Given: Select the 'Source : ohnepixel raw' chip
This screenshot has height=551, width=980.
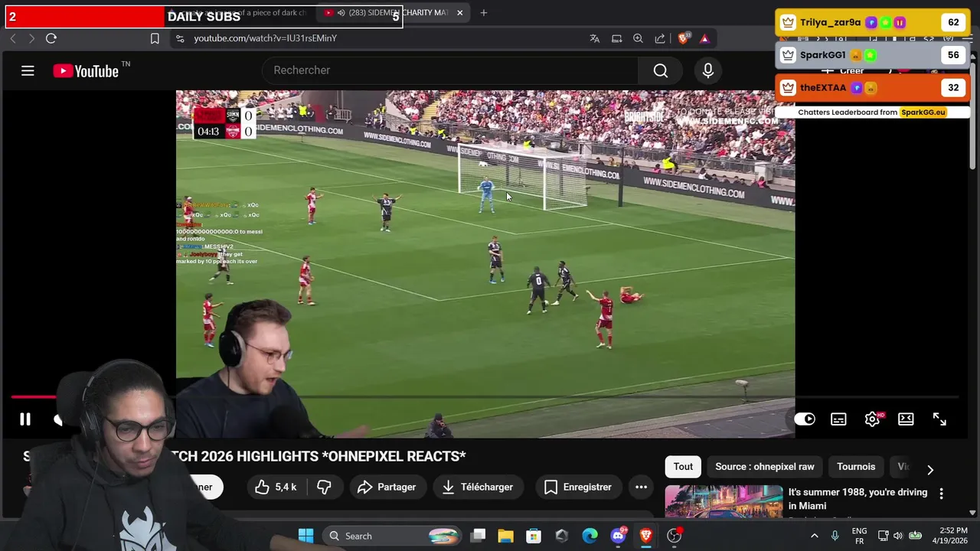Looking at the screenshot, I should click(x=765, y=467).
